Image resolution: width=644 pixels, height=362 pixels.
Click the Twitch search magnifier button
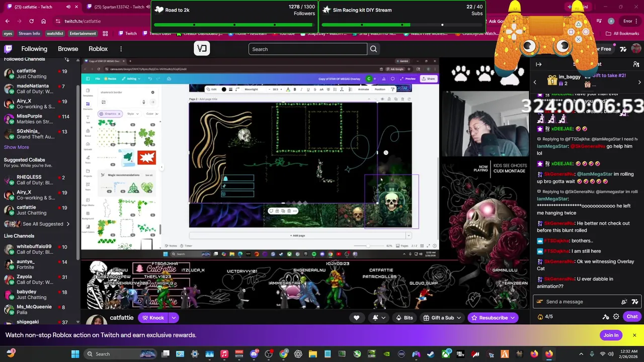tap(373, 49)
